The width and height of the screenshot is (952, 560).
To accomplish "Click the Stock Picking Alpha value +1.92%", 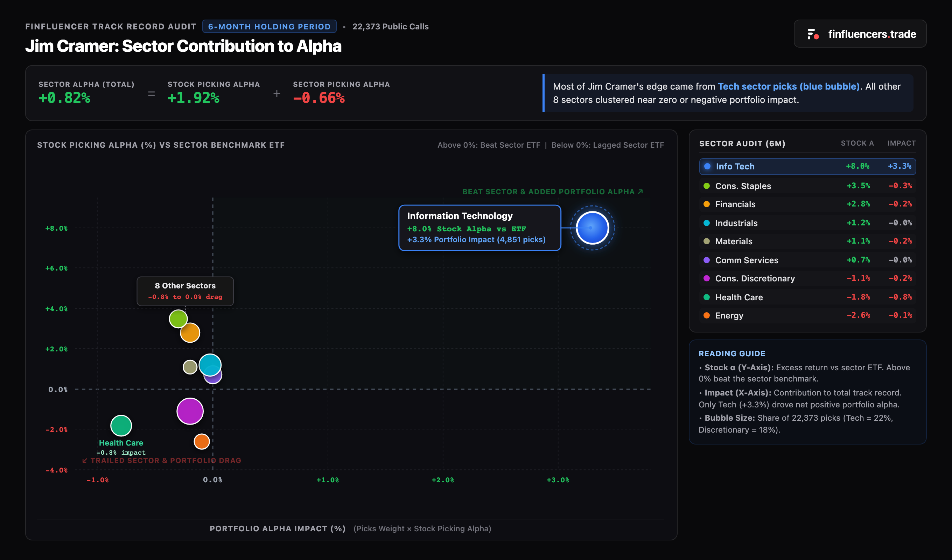I will coord(194,98).
